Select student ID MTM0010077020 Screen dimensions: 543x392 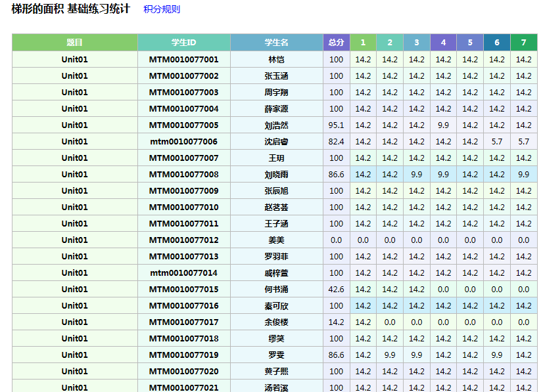pyautogui.click(x=184, y=371)
